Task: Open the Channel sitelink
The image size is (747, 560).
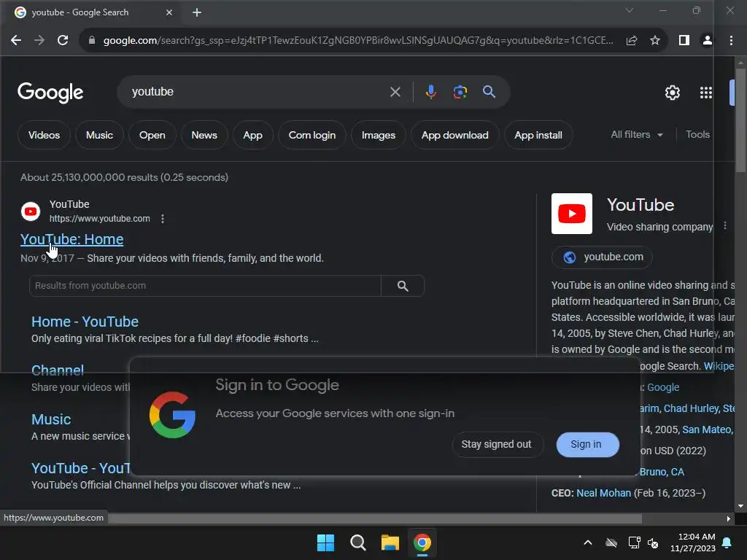Action: pyautogui.click(x=58, y=370)
